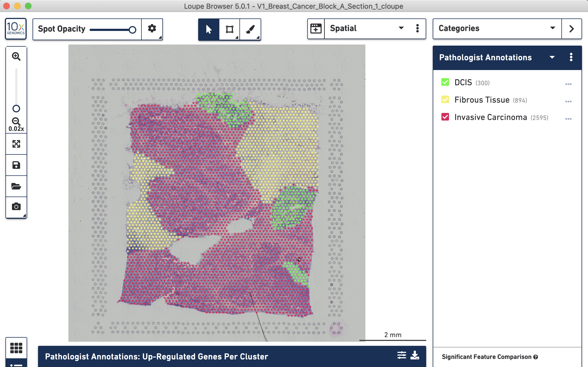Click the Fibrous Tissue cluster label
588x367 pixels.
click(x=482, y=100)
